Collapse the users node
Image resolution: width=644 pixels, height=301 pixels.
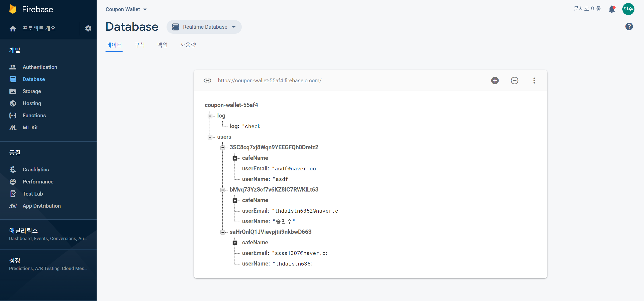coord(210,137)
